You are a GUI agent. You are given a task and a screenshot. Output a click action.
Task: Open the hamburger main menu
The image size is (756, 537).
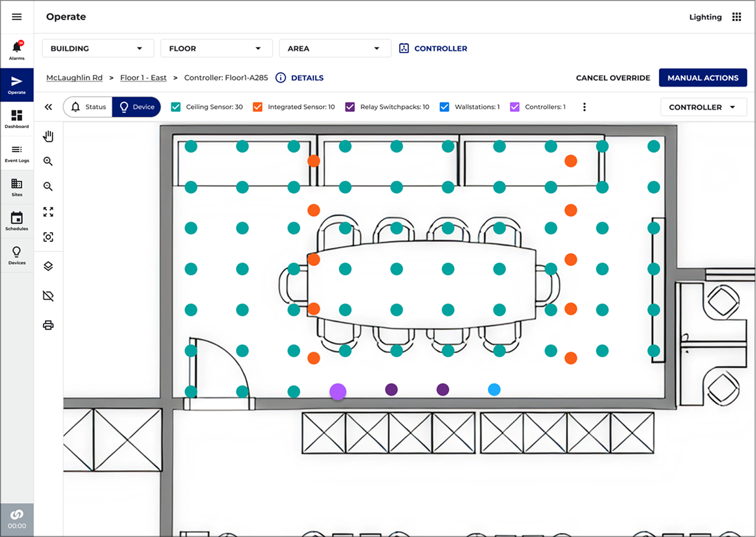(x=17, y=17)
